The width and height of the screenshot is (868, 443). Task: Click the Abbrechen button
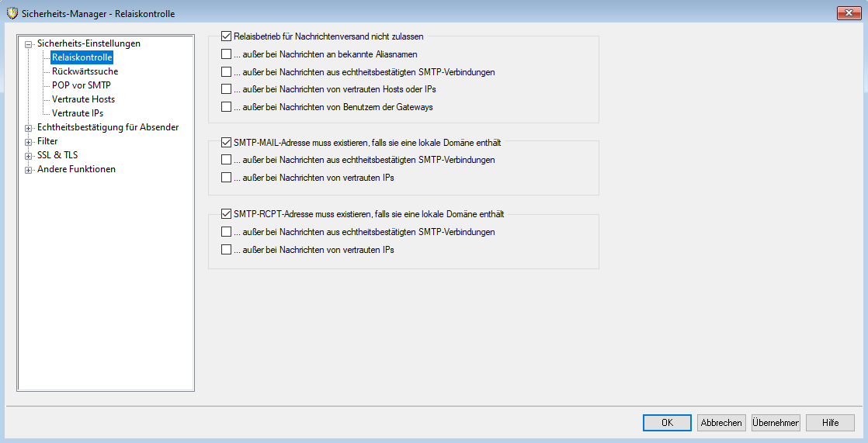pyautogui.click(x=721, y=423)
